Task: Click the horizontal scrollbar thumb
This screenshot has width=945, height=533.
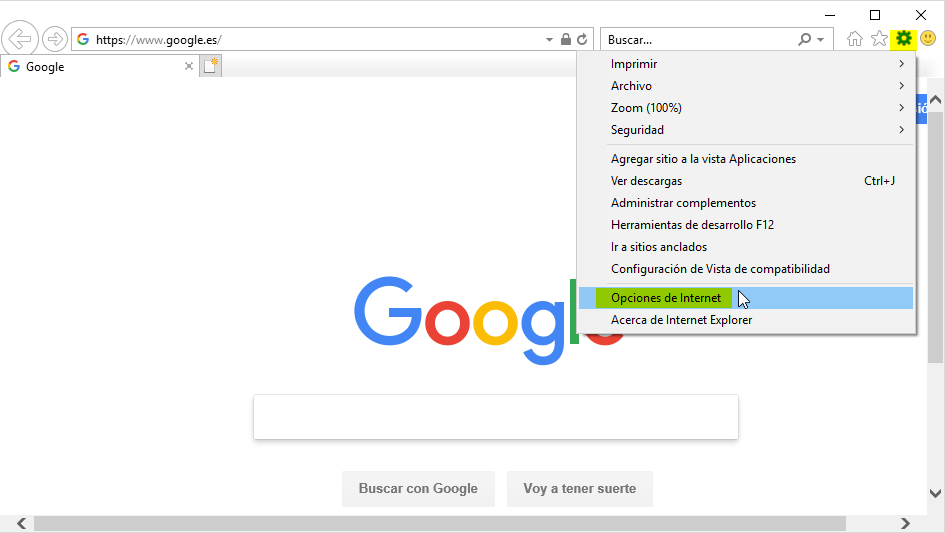Action: (x=440, y=523)
